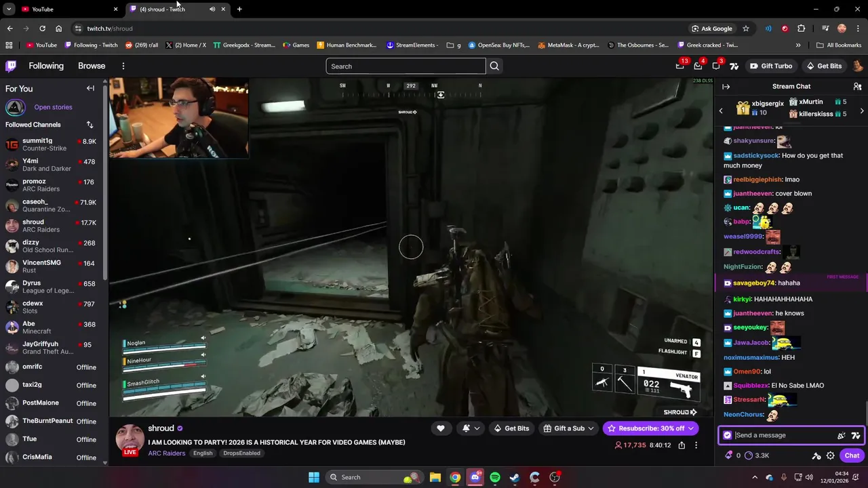Open Discord from the Windows taskbar
This screenshot has height=488, width=868.
pyautogui.click(x=475, y=477)
